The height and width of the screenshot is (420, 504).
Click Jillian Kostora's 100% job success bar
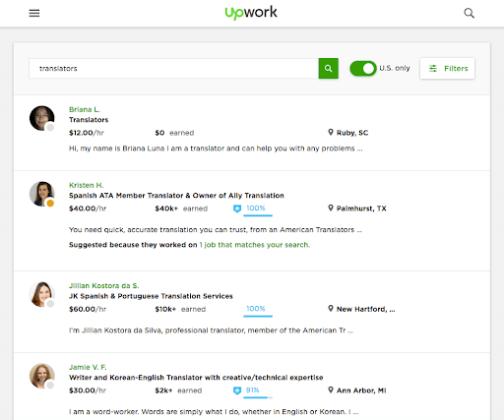[258, 316]
